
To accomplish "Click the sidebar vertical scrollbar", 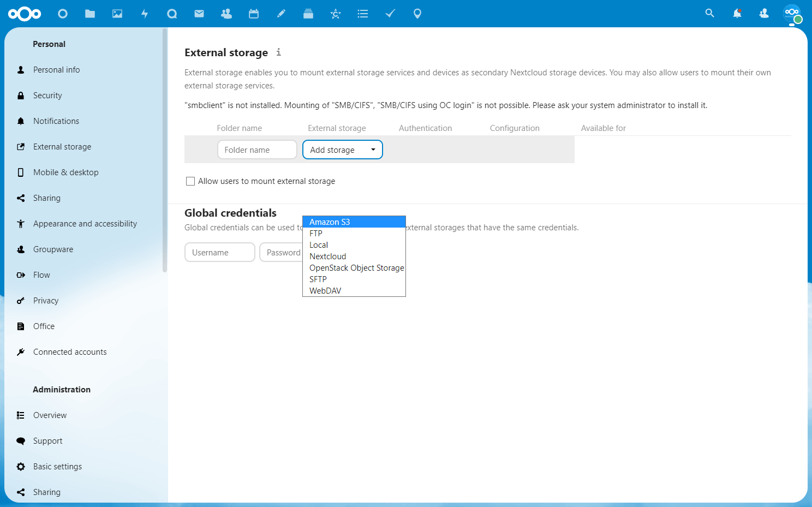I will click(165, 150).
